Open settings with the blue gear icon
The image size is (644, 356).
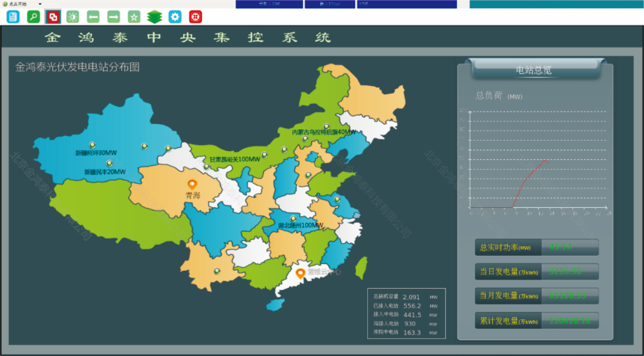click(x=174, y=16)
